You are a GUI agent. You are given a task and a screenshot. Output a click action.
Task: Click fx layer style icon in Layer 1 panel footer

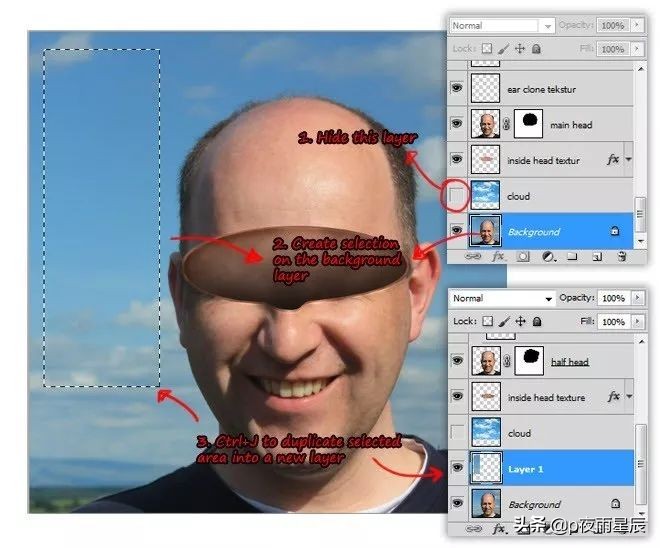click(x=499, y=529)
